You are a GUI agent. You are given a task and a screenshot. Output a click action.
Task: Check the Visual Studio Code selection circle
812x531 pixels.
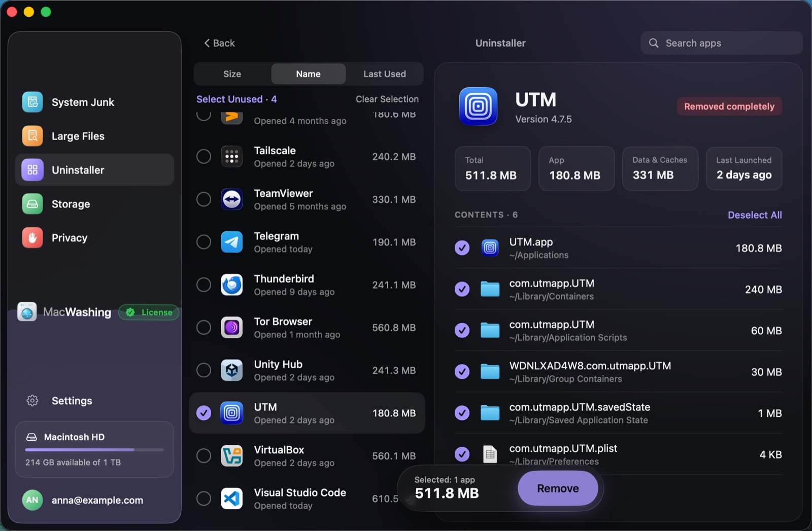click(204, 499)
